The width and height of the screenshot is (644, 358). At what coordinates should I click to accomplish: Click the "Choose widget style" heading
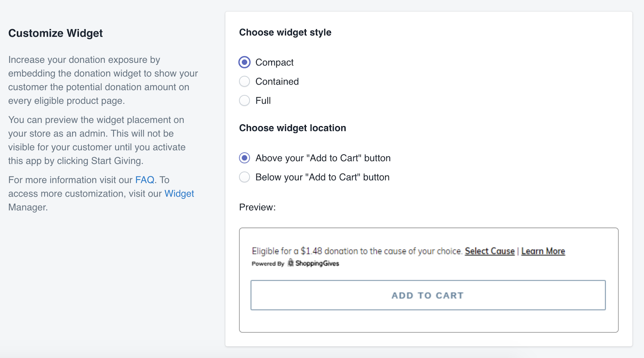pos(285,32)
